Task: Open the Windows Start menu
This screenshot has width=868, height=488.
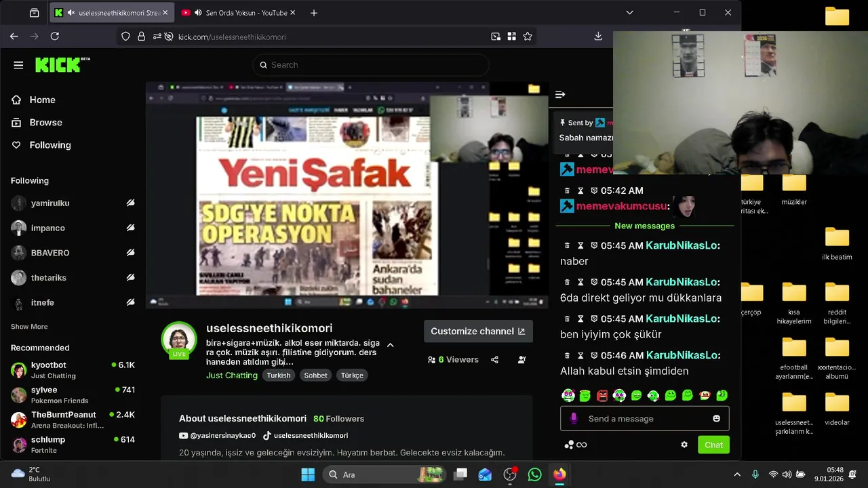Action: pyautogui.click(x=308, y=474)
